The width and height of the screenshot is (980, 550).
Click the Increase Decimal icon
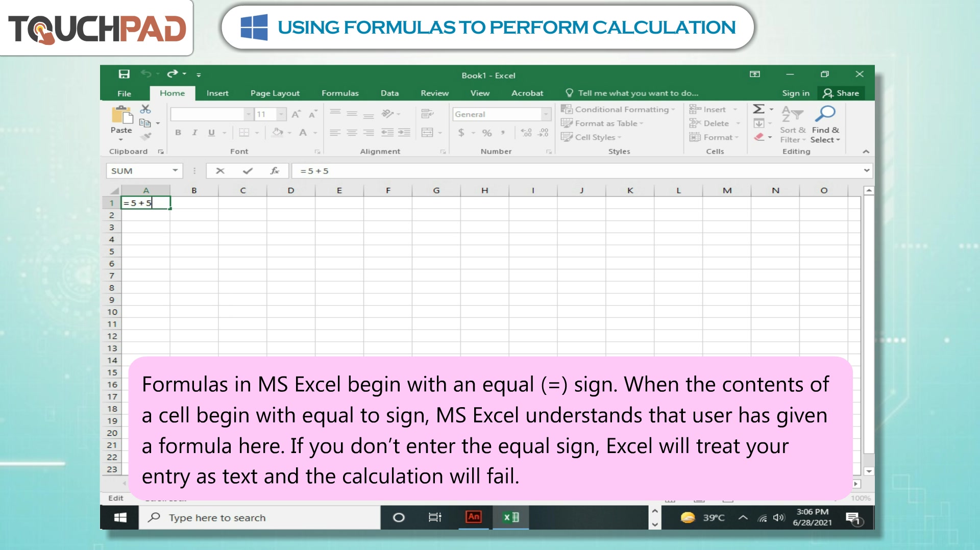526,133
